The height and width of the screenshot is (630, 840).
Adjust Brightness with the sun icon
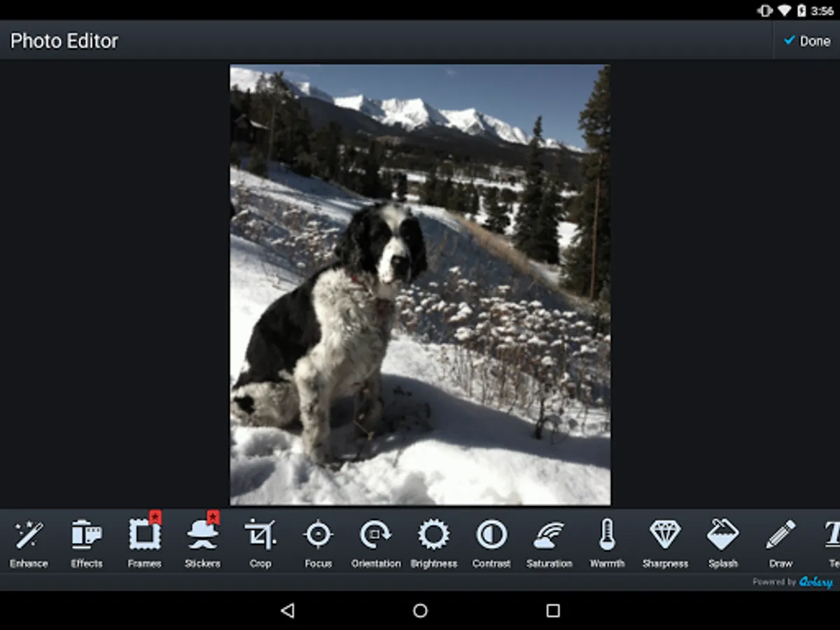434,543
